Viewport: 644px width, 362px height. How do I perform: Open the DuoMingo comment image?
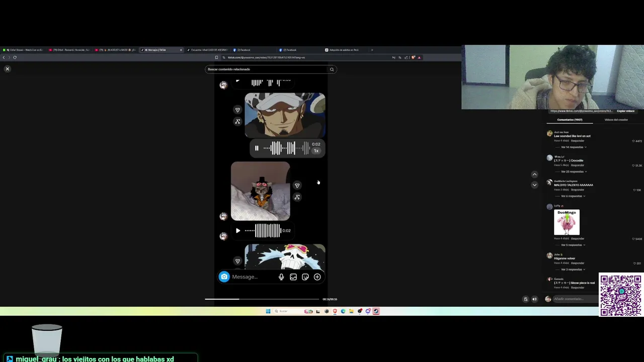point(567,222)
